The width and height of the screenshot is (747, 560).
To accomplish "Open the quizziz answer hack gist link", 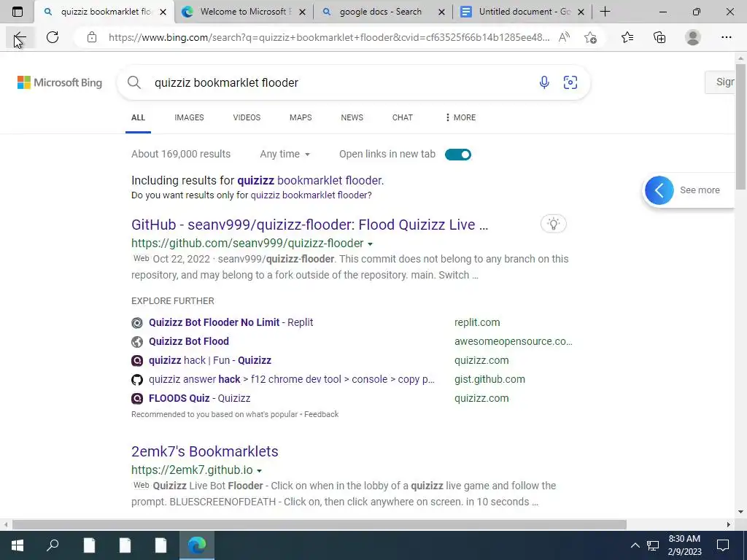I will point(292,379).
